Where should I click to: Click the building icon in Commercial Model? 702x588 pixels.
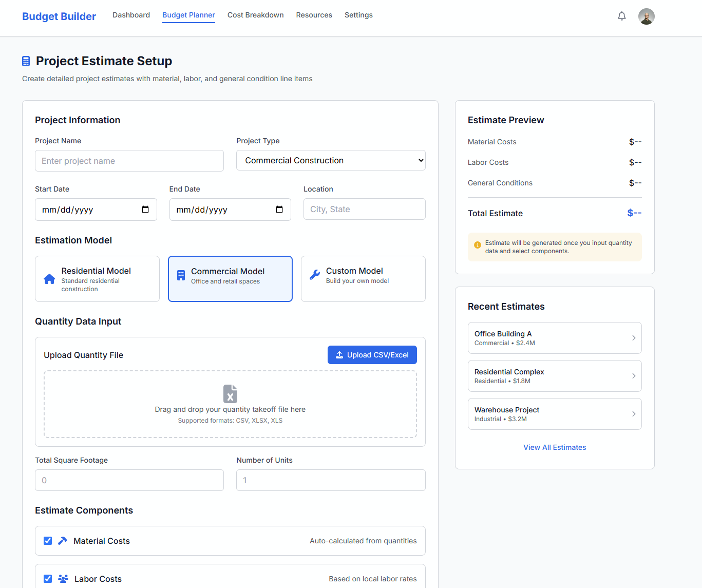pos(181,275)
